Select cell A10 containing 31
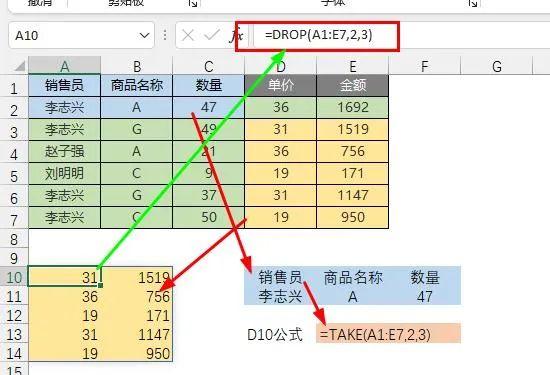 [x=65, y=277]
